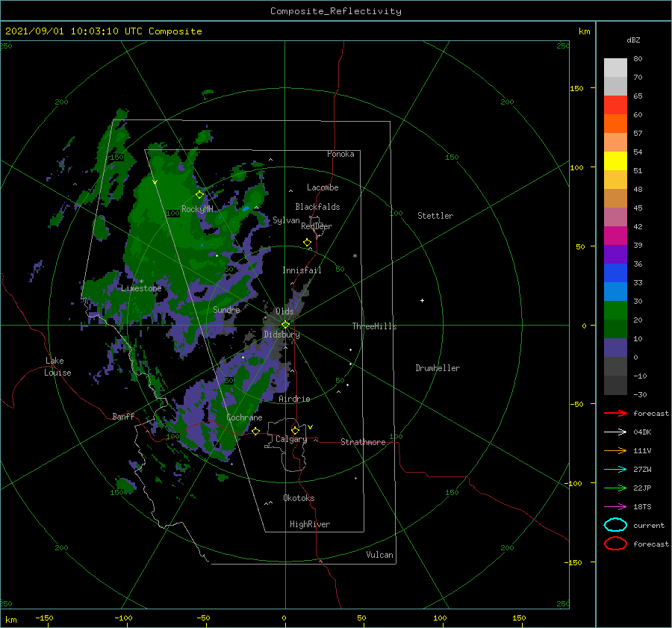The height and width of the screenshot is (628, 672).
Task: Click the red forecast oval icon
Action: 615,544
